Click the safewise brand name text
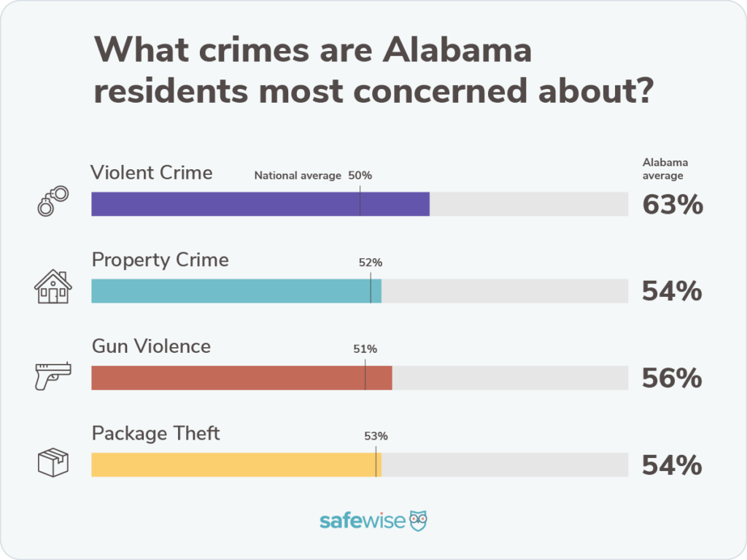The width and height of the screenshot is (747, 560). (x=362, y=521)
